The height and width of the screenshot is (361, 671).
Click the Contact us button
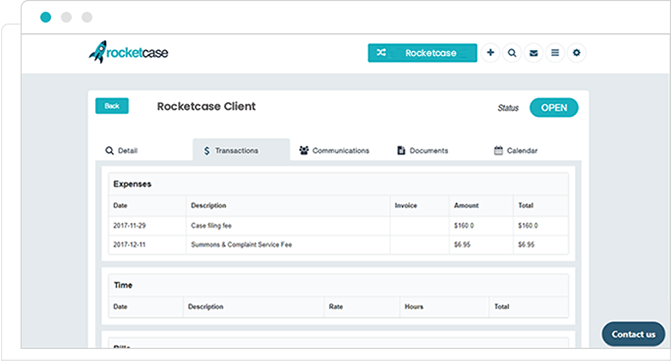tap(633, 334)
